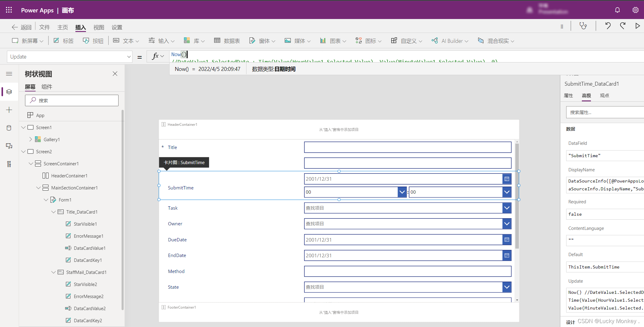This screenshot has height=327, width=644.
Task: Collapse the Title_DataCard1 node
Action: tap(53, 212)
